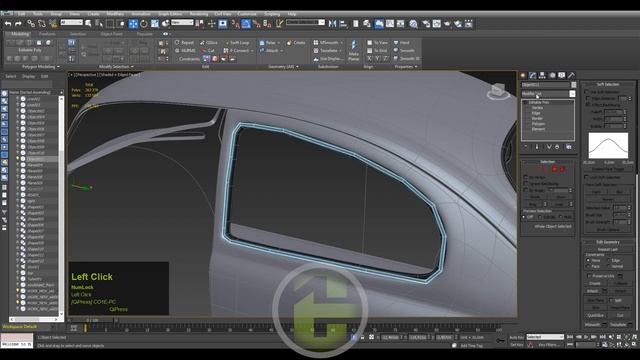
Task: Toggle the Preserve UVs checkbox
Action: pos(589,276)
